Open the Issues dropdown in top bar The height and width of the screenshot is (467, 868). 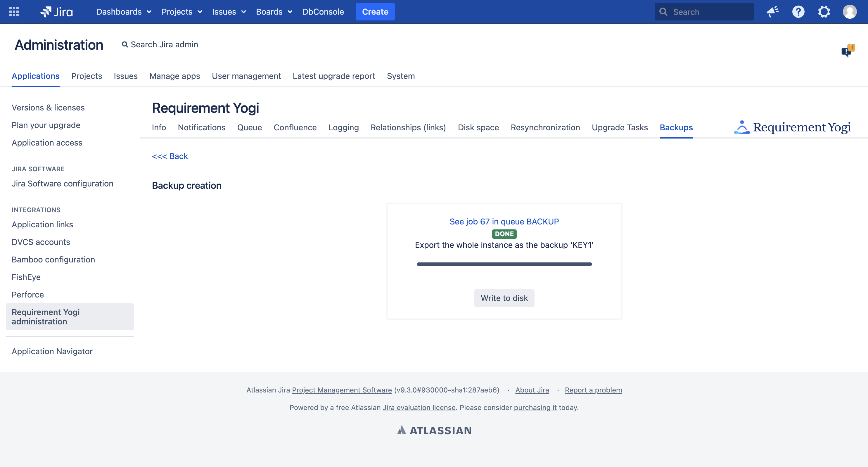coord(229,12)
